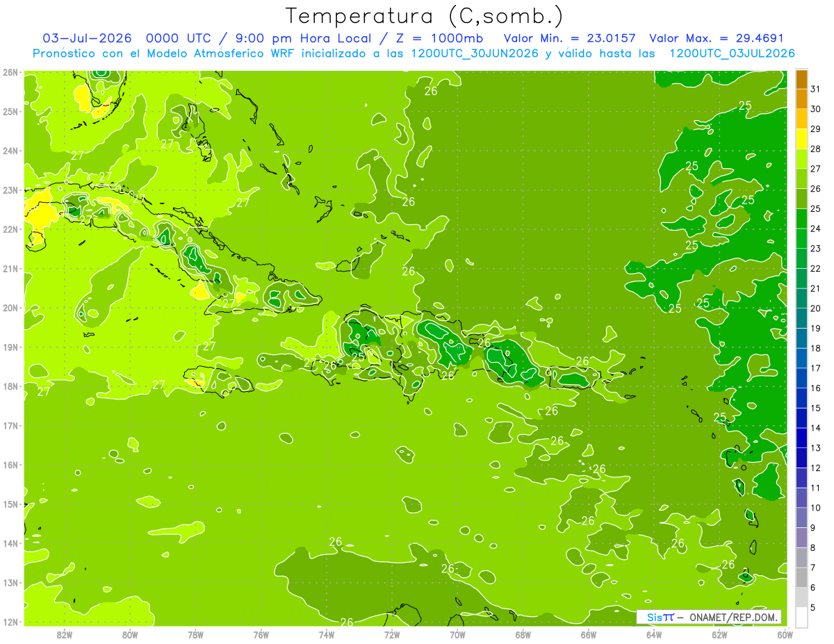Click the "1200UTC_03JUL2026" valid-until time
This screenshot has height=644, width=834.
(x=732, y=53)
